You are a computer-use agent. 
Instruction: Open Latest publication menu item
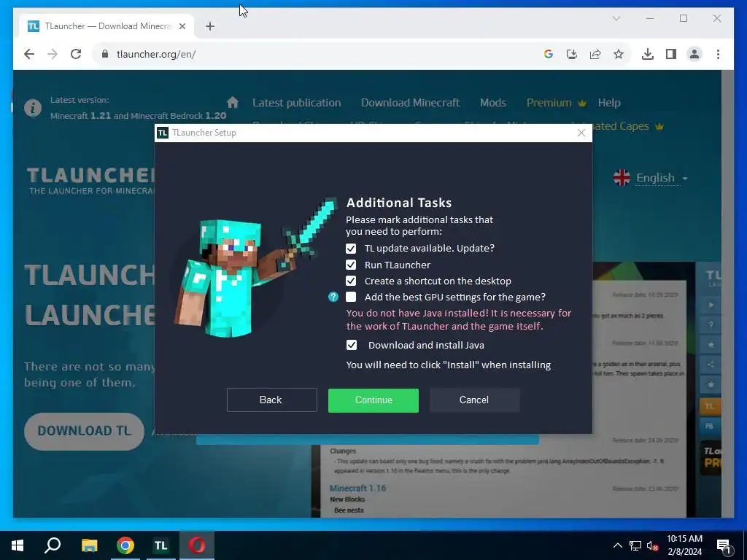point(296,103)
